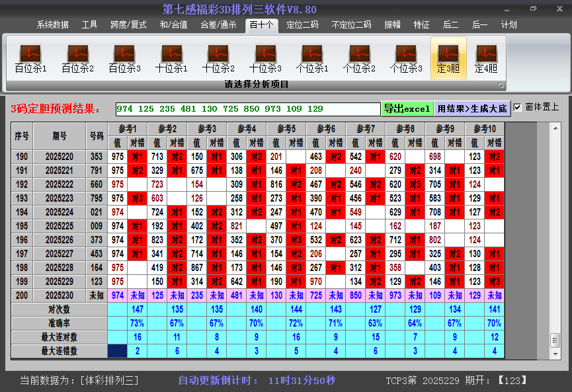572x392 pixels.
Task: Expand the ribbon group dialog launcher
Action: click(x=501, y=85)
